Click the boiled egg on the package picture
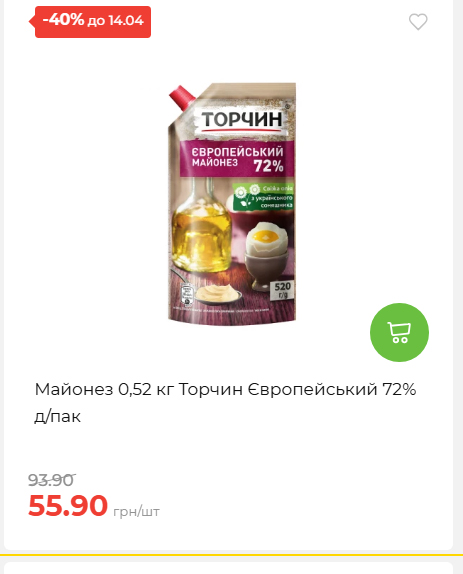 pyautogui.click(x=267, y=242)
